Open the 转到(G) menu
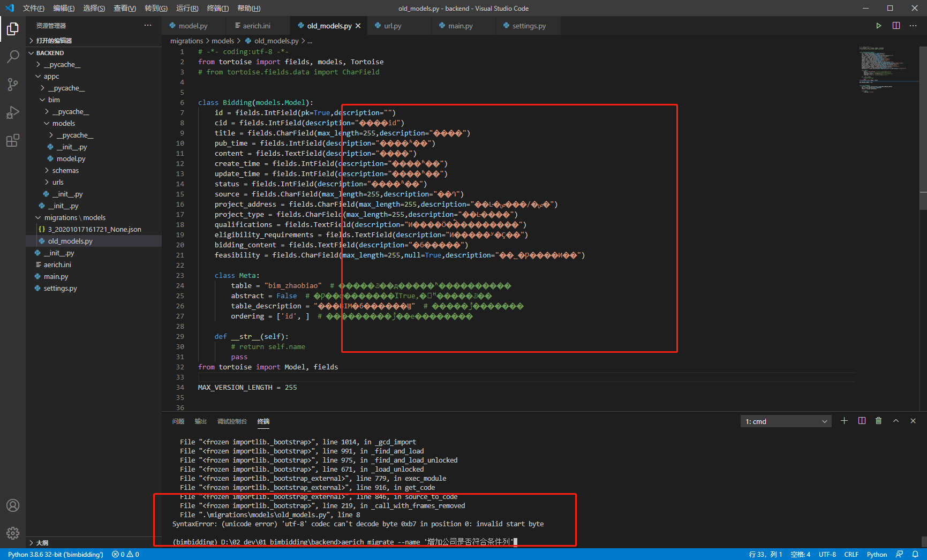Screen dimensions: 927x560 (156, 8)
